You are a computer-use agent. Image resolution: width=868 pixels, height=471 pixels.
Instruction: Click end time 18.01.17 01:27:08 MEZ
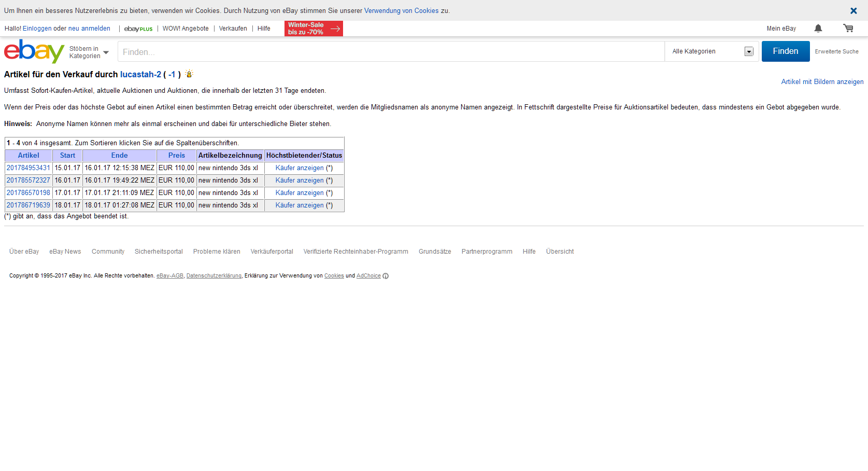click(120, 205)
